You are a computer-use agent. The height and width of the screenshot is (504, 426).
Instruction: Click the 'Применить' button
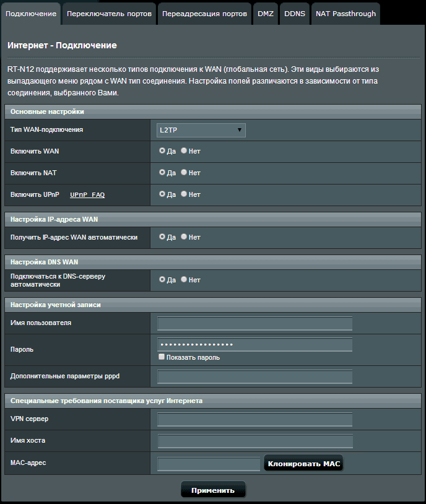click(x=213, y=490)
